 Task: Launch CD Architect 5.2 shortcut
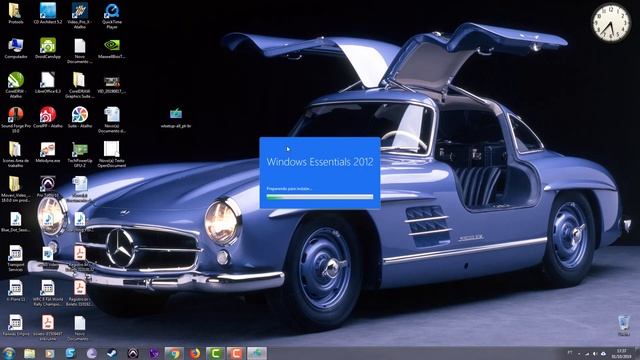point(48,12)
